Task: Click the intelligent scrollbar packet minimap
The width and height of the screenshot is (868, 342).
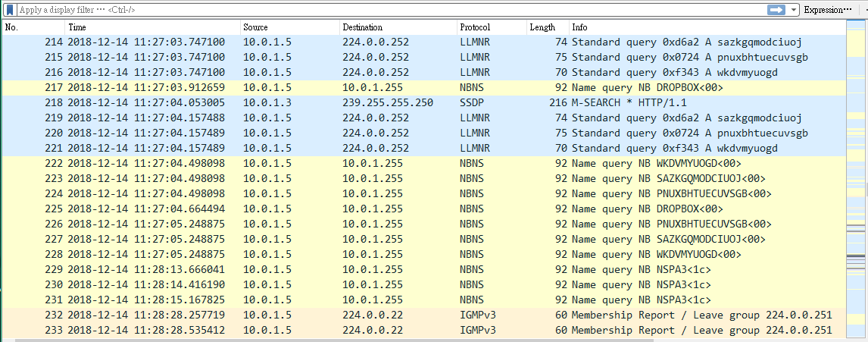Action: (855, 180)
